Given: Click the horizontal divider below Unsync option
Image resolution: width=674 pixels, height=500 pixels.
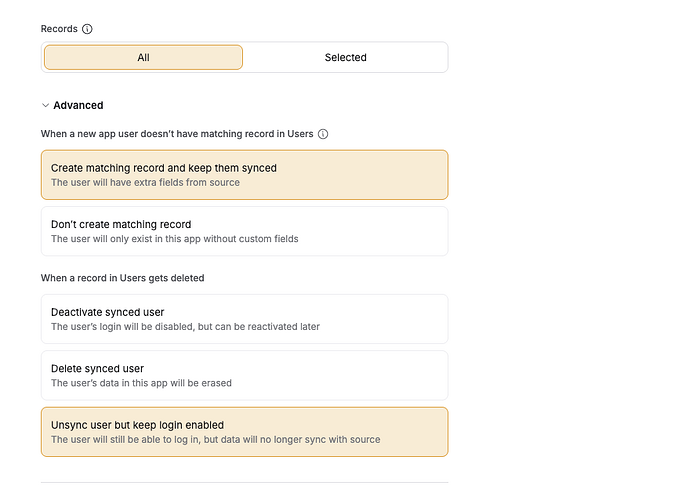Looking at the screenshot, I should pos(244,482).
